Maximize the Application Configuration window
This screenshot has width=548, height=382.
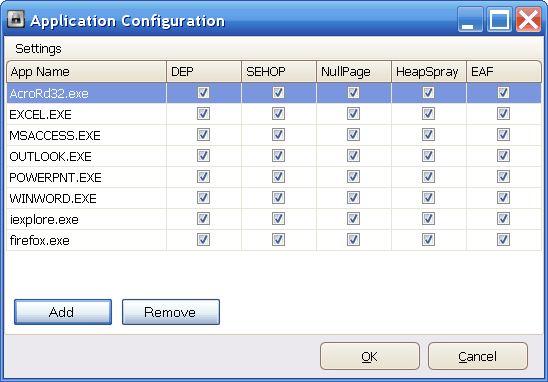pos(499,20)
